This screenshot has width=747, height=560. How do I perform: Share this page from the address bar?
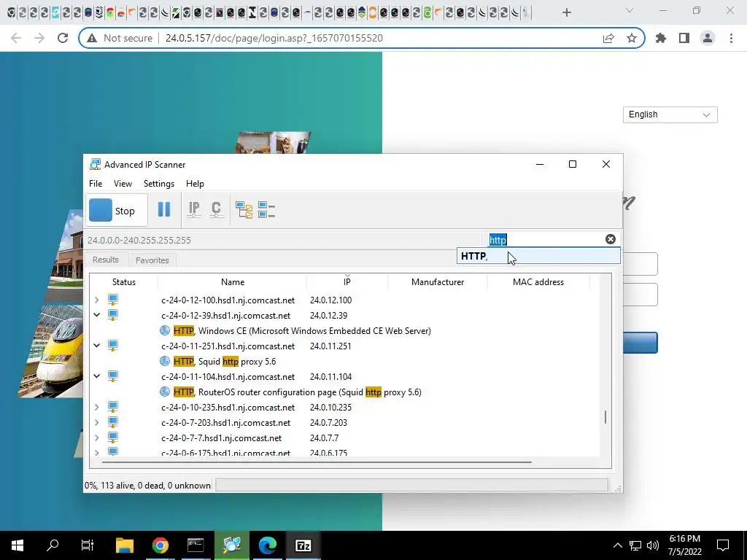[x=608, y=38]
